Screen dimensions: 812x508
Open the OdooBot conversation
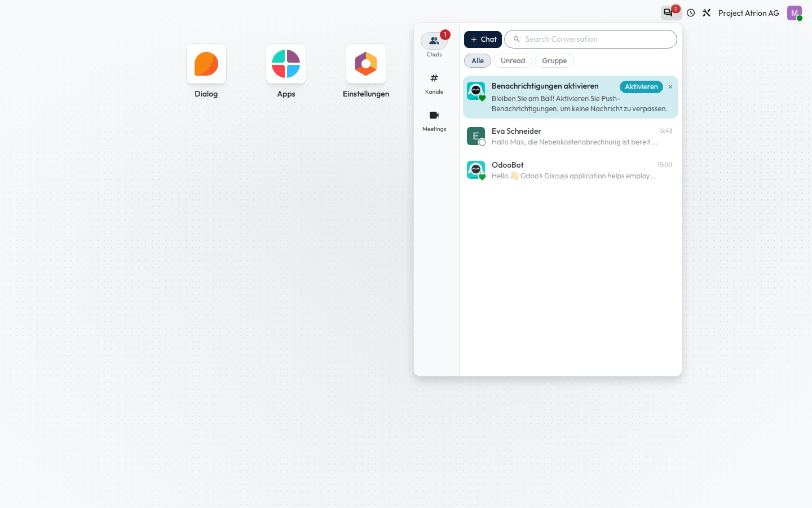(570, 170)
